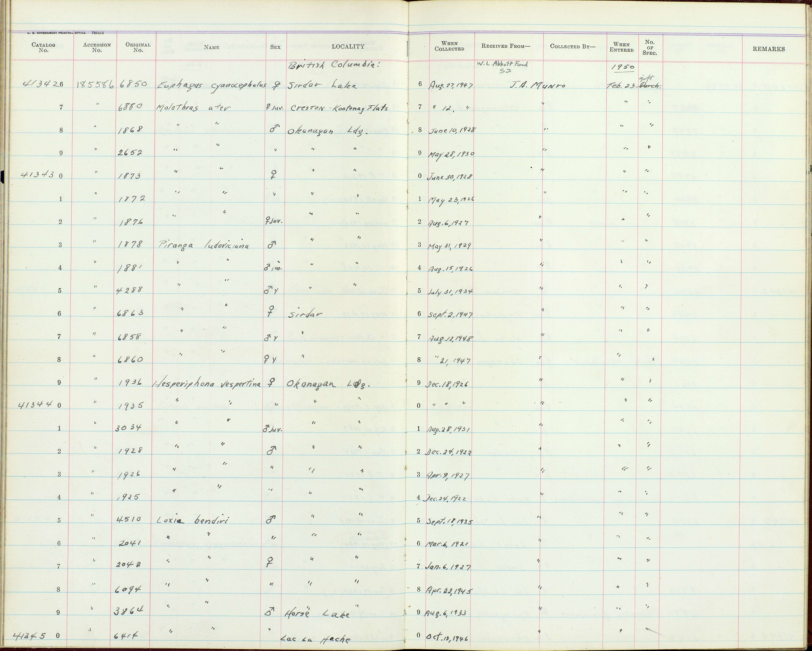Click the 'Feb. 23' entered date
This screenshot has height=651, width=812.
621,86
